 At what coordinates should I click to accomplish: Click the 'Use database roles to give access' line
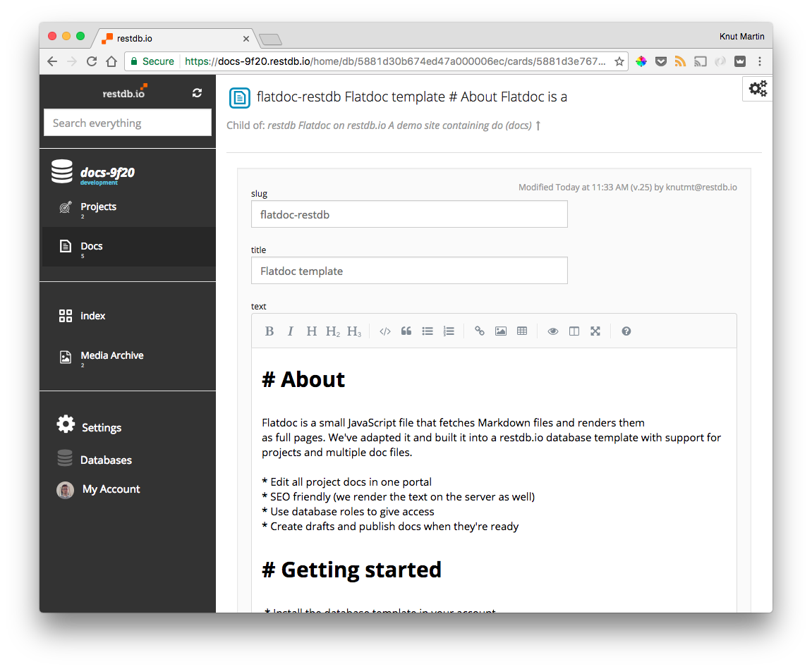[x=348, y=512]
